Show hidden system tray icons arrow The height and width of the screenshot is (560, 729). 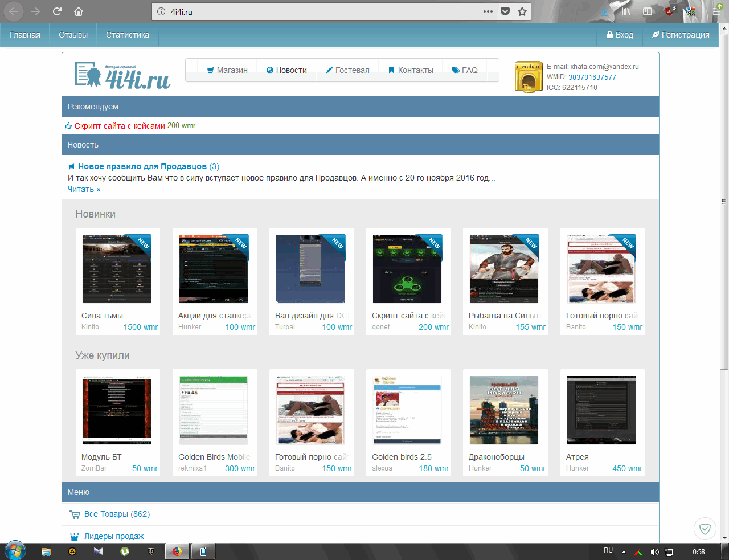624,551
